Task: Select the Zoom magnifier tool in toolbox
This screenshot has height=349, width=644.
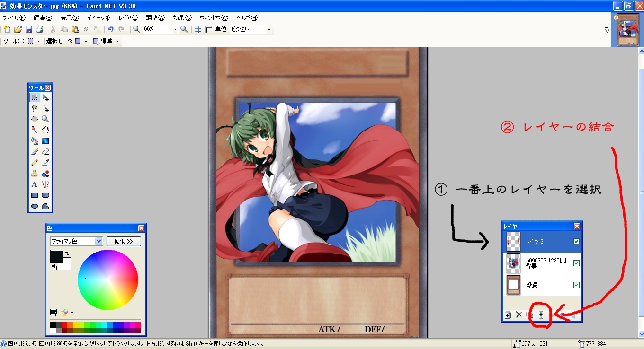Action: click(45, 119)
